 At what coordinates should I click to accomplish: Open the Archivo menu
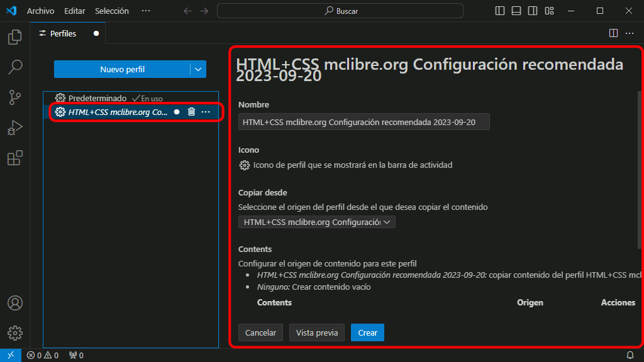pos(40,11)
